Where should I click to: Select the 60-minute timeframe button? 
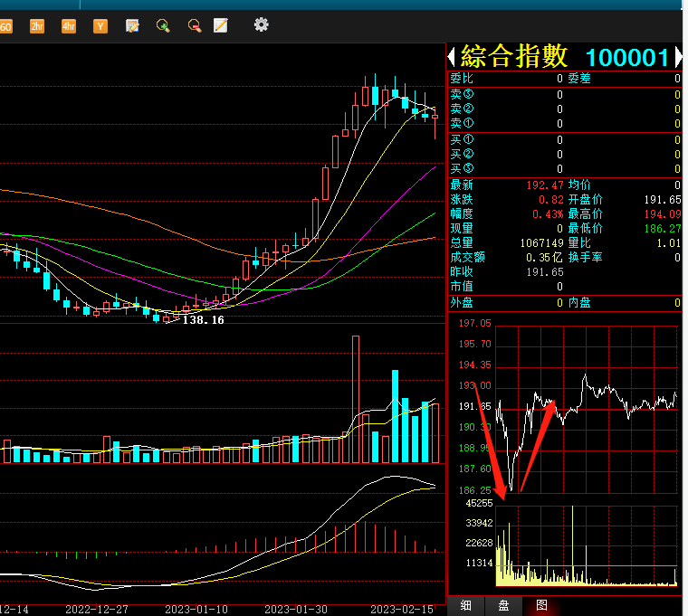coord(5,26)
